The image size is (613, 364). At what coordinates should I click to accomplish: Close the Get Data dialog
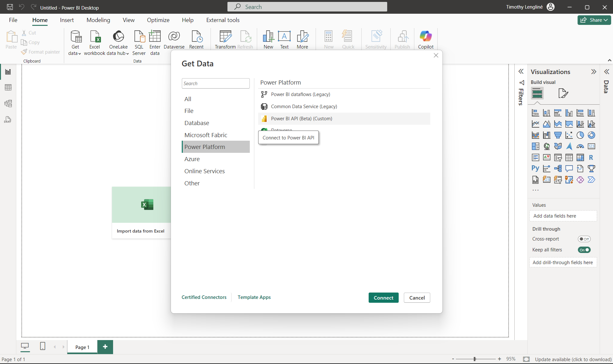[x=436, y=56]
